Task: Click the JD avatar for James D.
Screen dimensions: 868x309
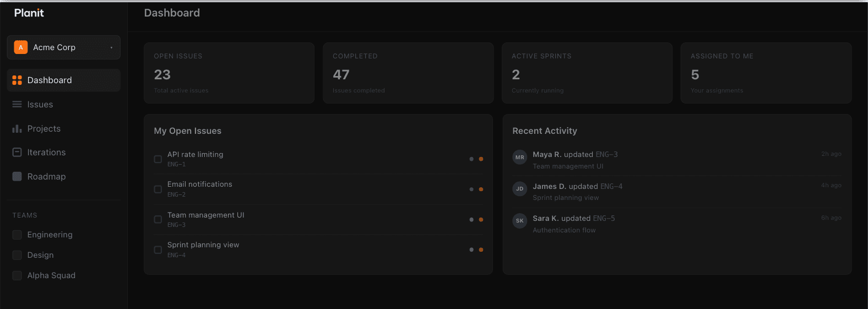Action: (520, 189)
